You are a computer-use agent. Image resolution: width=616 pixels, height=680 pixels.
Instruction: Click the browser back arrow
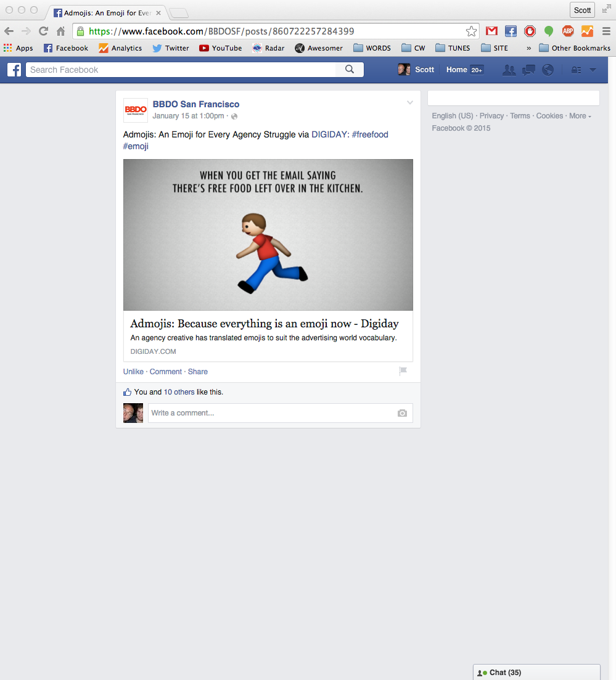pyautogui.click(x=9, y=31)
